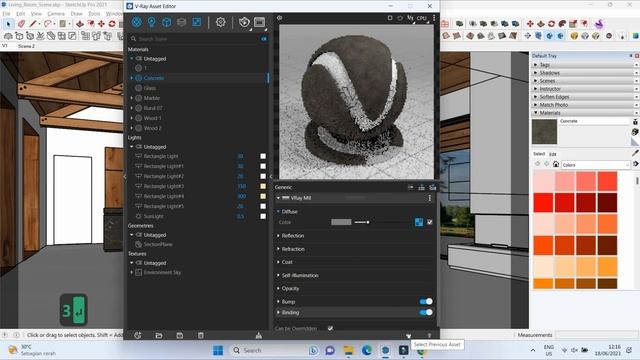Open the CPU preview engine selector

[x=422, y=18]
